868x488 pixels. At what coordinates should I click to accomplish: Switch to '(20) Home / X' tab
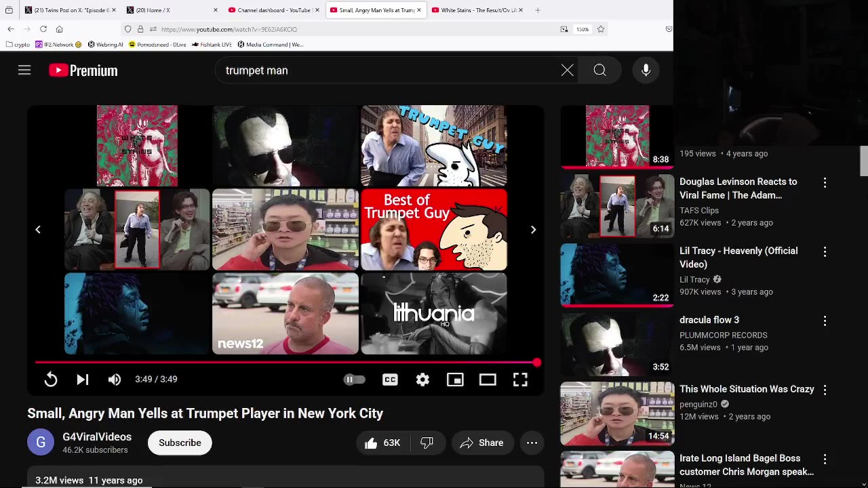172,10
